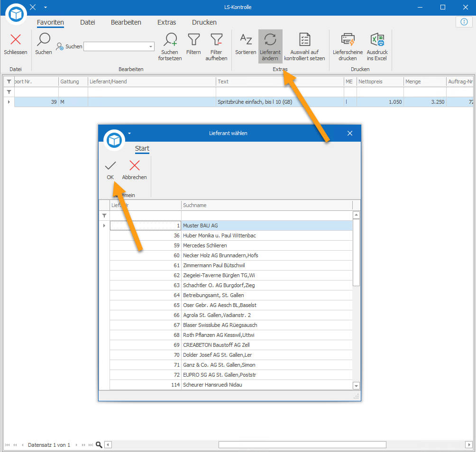Screen dimensions: 476x452
Task: Click the small X in the quick access toolbar
Action: [x=33, y=7]
